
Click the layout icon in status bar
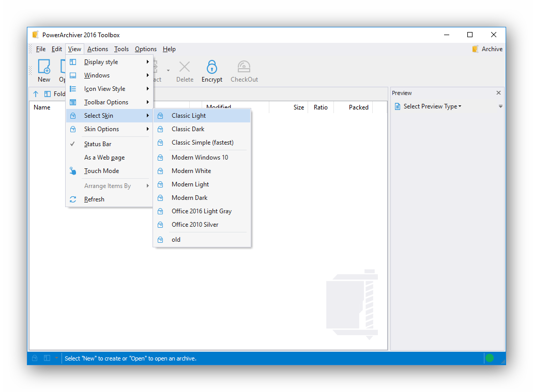pos(47,358)
